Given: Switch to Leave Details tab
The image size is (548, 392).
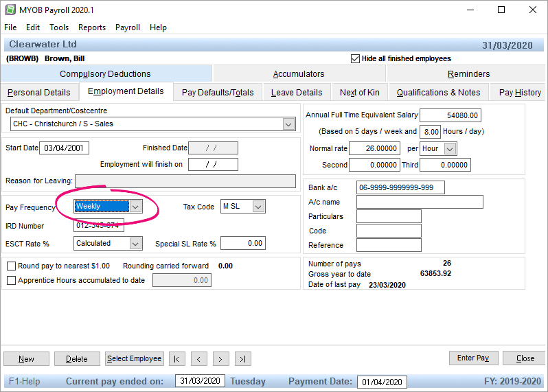Looking at the screenshot, I should pos(297,92).
